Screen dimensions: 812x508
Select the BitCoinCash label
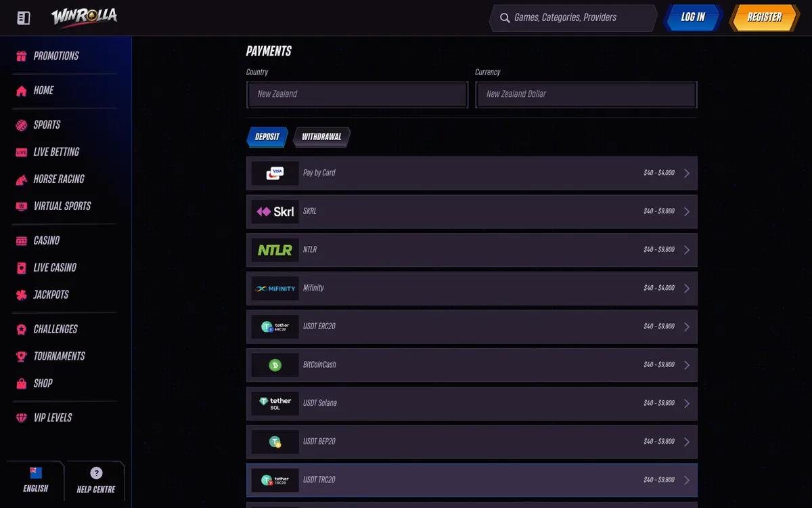tap(319, 365)
